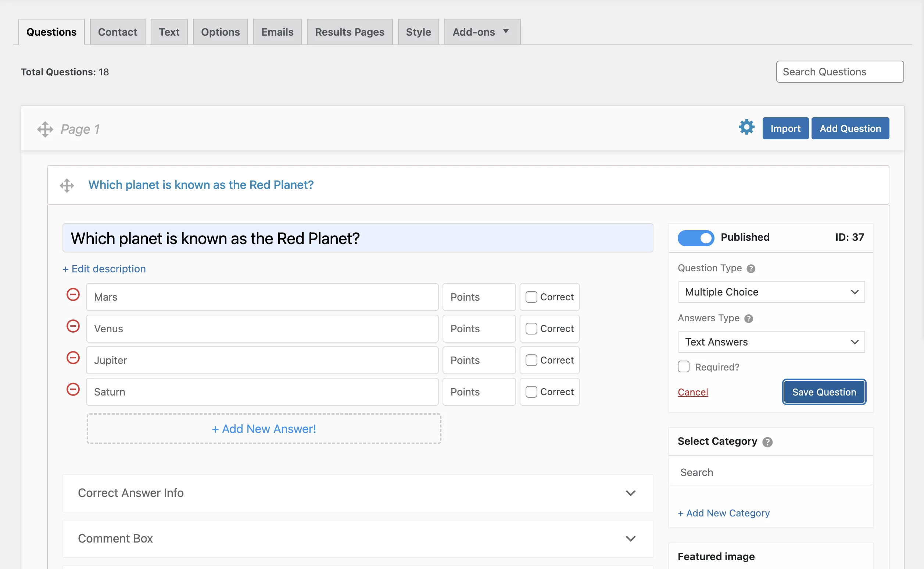Open the Multiple Choice question type dropdown
This screenshot has height=569, width=924.
[771, 291]
